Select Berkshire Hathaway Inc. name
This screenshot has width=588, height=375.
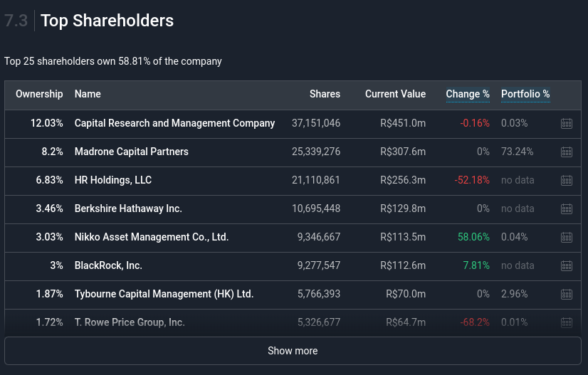point(128,208)
